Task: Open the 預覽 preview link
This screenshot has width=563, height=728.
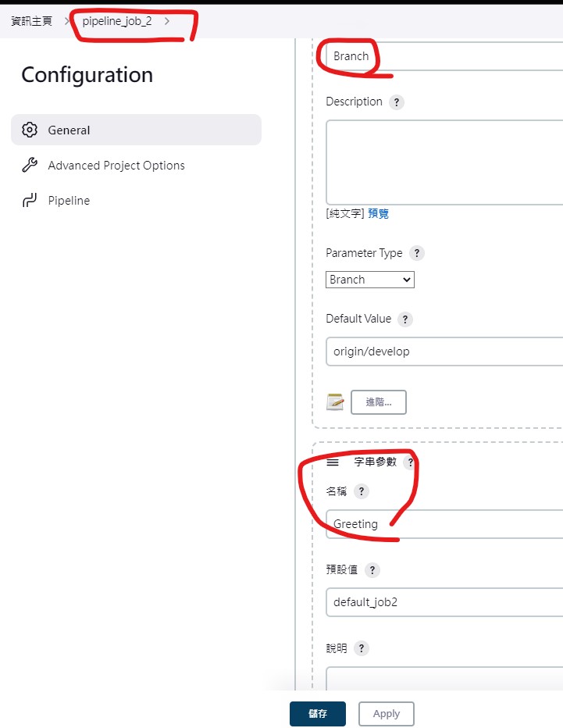Action: click(378, 213)
